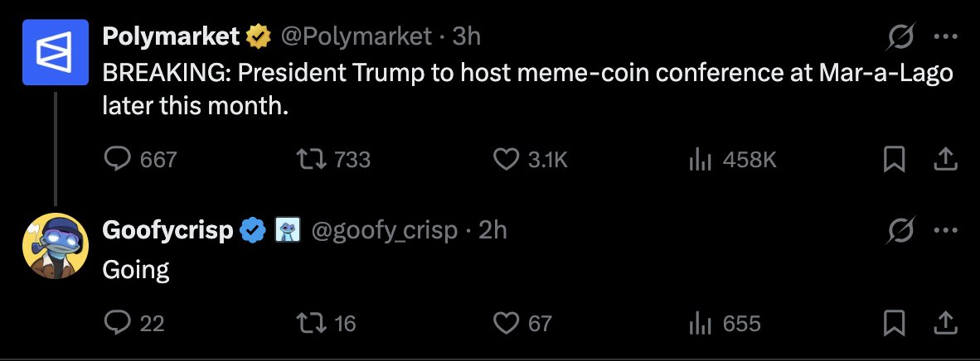Open the Polymarket profile avatar
Screen dimensions: 980x361
pyautogui.click(x=55, y=52)
